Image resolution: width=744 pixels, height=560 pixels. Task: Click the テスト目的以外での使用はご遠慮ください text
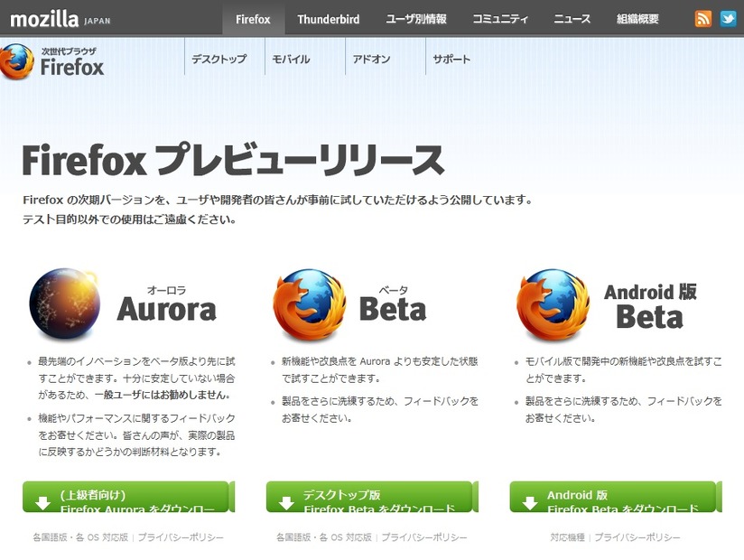pos(129,219)
